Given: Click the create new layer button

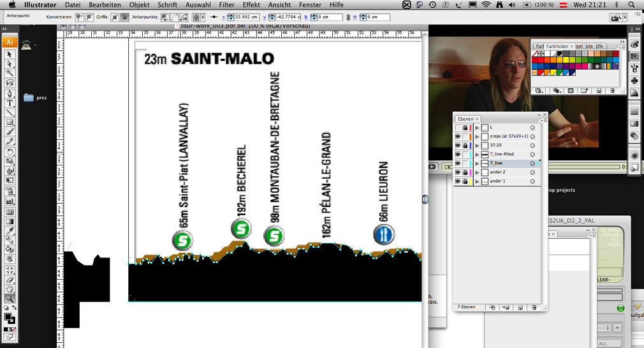Looking at the screenshot, I should [521, 307].
